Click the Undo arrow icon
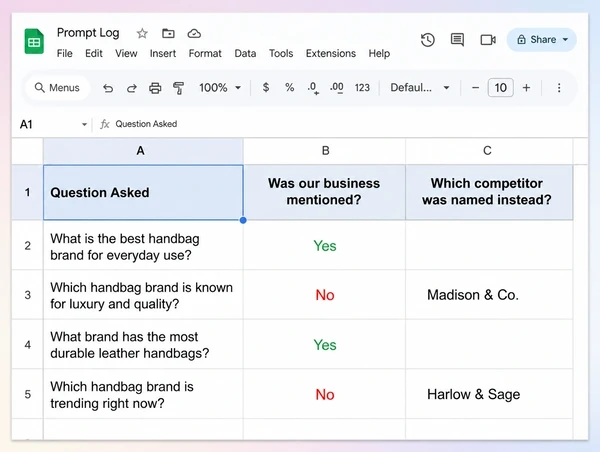 coord(108,88)
